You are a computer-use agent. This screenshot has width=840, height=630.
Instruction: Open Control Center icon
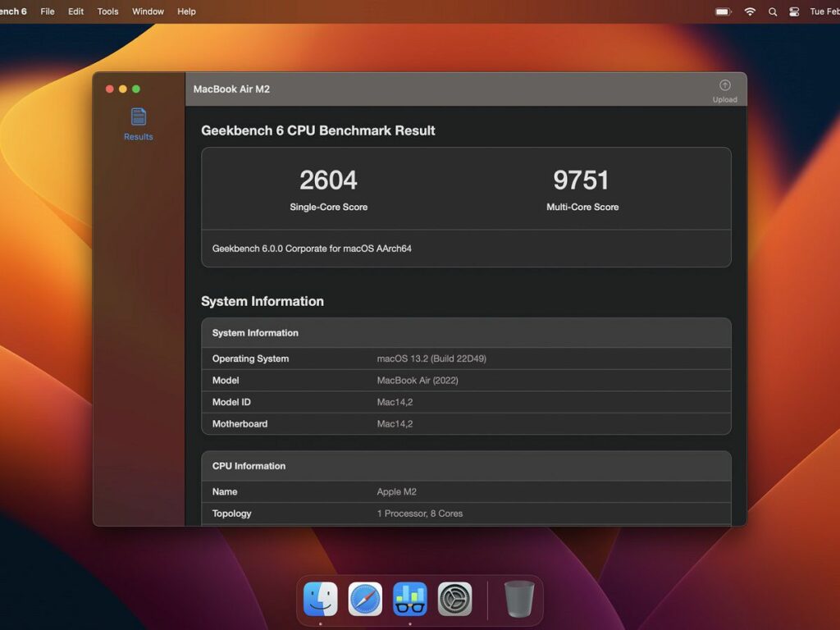(794, 11)
